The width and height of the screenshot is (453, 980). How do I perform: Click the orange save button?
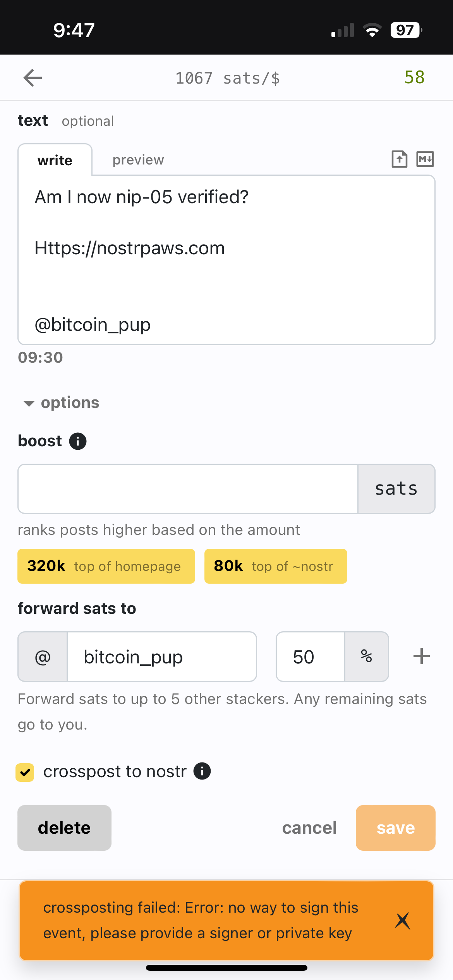(395, 828)
